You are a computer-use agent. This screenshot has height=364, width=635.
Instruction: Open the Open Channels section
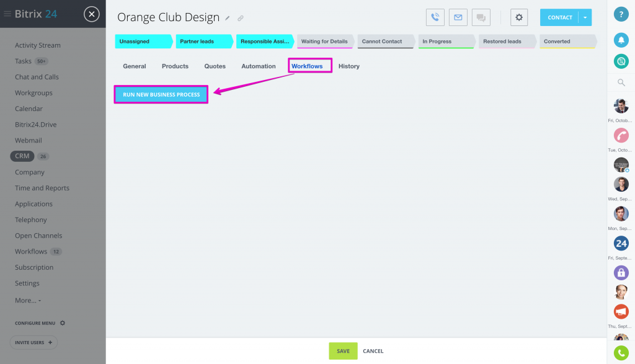tap(38, 236)
